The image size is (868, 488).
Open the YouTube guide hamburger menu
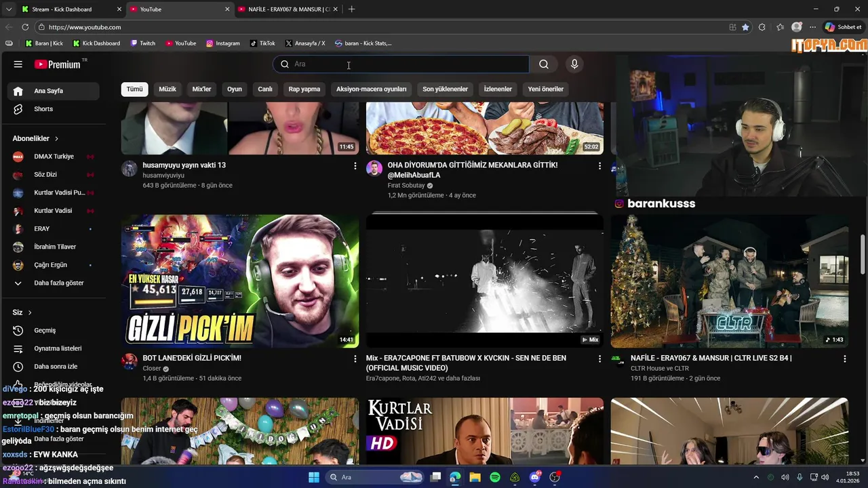point(18,64)
